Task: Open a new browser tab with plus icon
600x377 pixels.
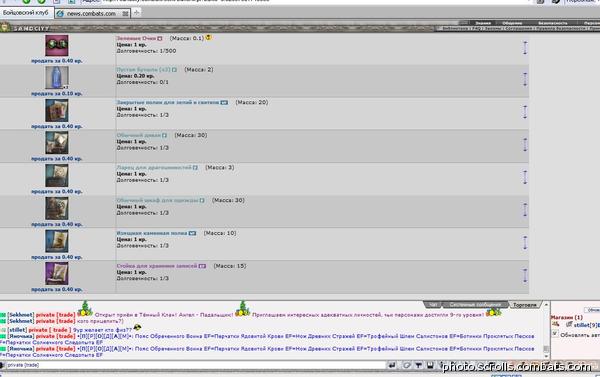Action: [136, 13]
